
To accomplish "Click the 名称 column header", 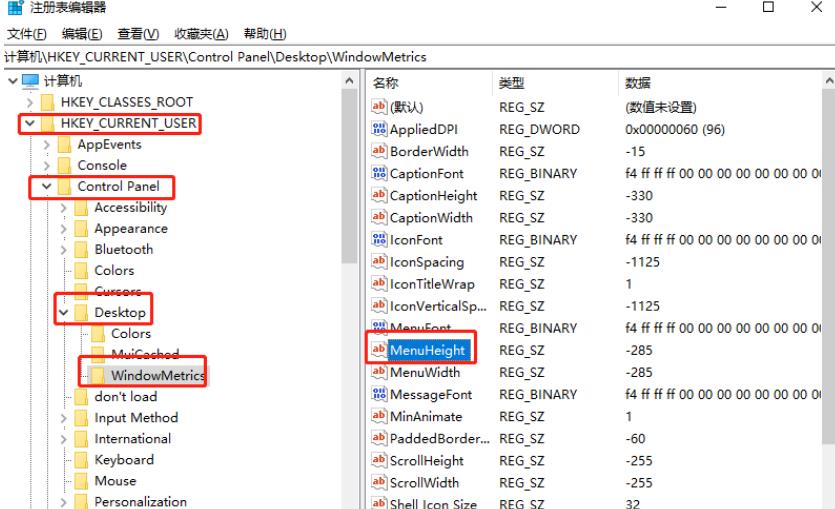I will click(x=386, y=83).
